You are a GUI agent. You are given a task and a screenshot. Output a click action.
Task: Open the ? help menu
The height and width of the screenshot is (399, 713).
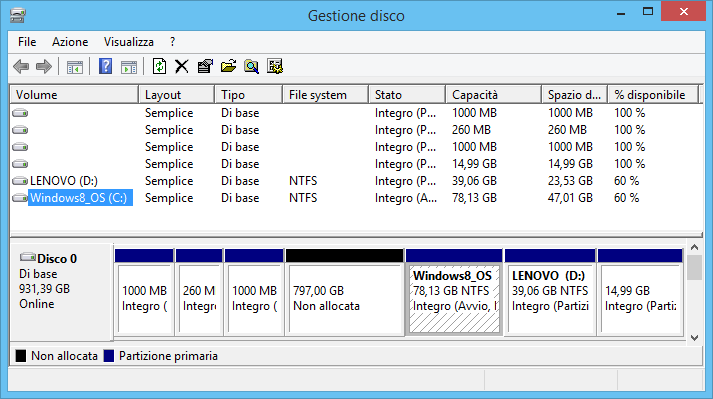172,42
